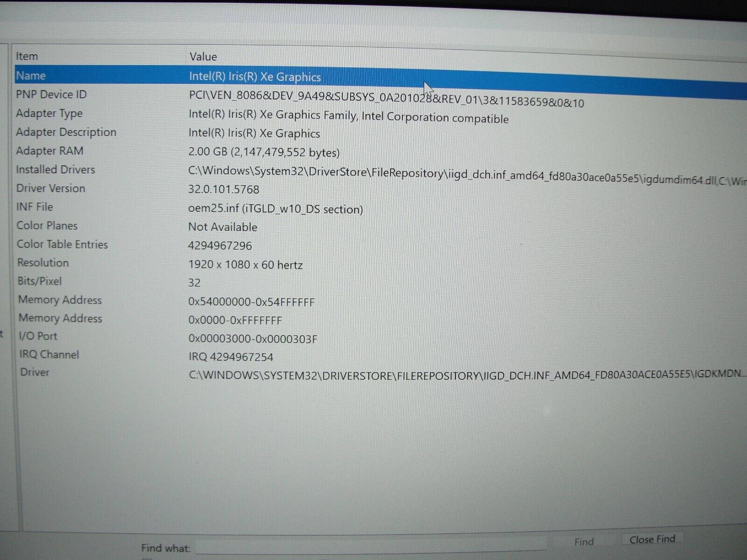
Task: Select the Adapter RAM row label
Action: click(49, 151)
